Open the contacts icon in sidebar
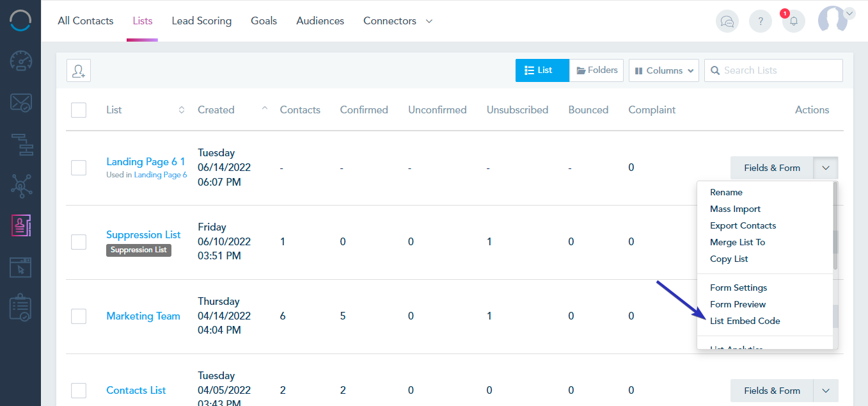The height and width of the screenshot is (406, 868). tap(20, 226)
